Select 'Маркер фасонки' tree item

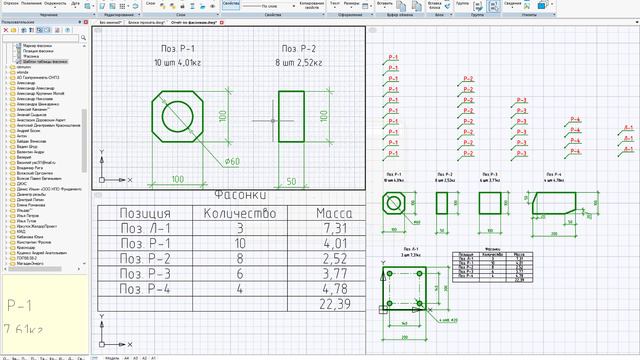[37, 46]
